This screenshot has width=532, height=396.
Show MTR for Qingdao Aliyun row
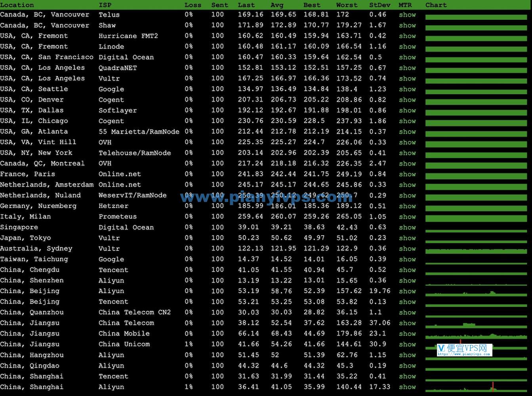pyautogui.click(x=407, y=366)
